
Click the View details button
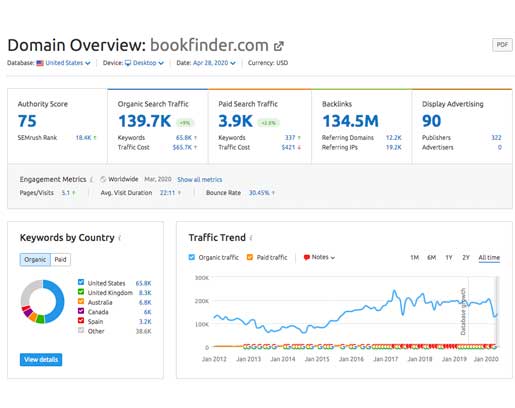[x=41, y=360]
